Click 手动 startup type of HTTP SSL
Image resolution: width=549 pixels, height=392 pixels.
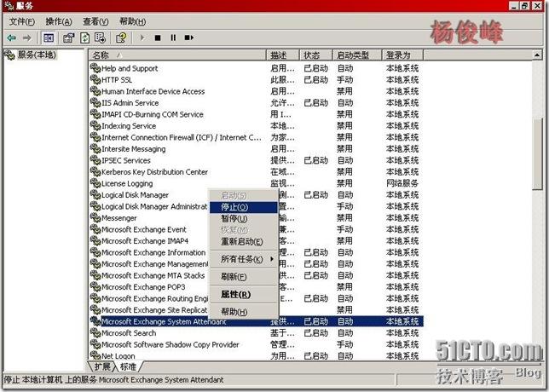pyautogui.click(x=345, y=79)
